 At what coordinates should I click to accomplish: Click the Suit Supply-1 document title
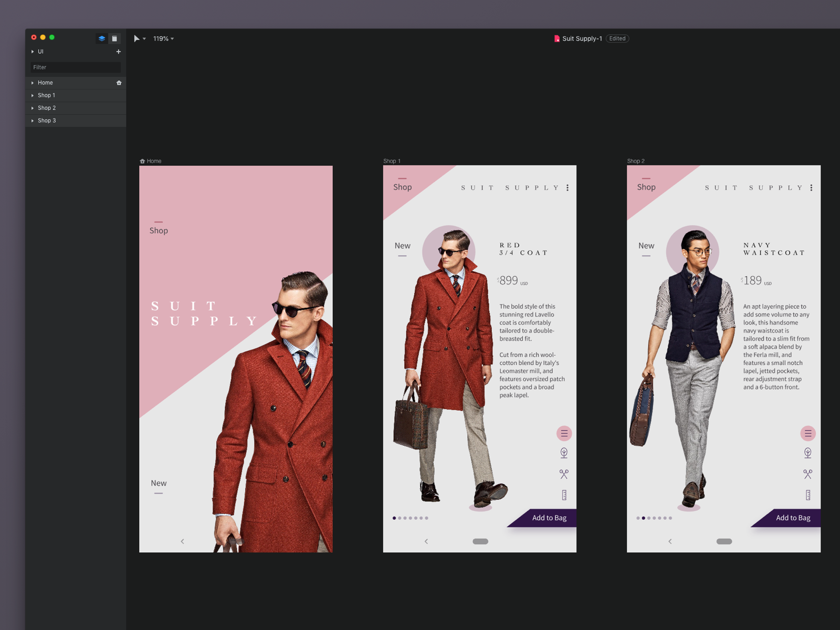(582, 39)
